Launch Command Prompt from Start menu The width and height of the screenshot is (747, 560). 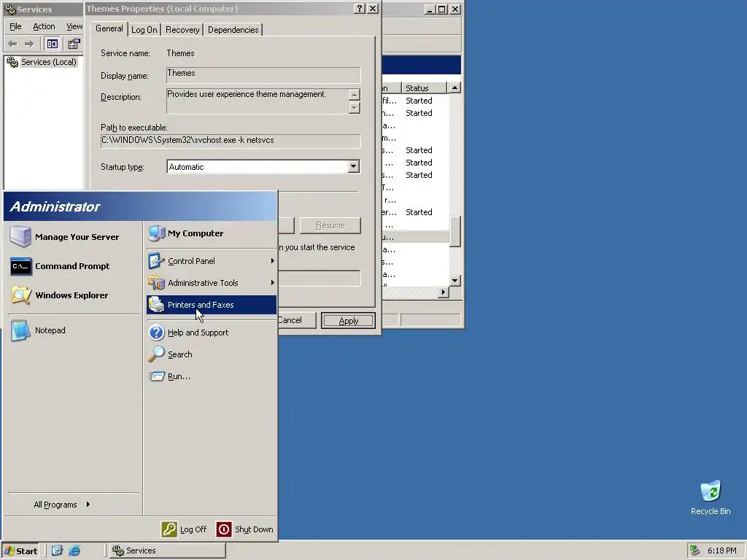[x=73, y=266]
